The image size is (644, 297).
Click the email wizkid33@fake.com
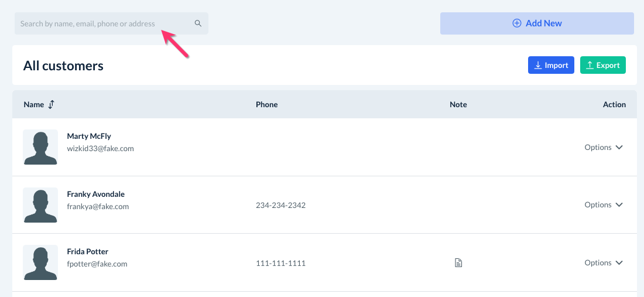pos(100,149)
